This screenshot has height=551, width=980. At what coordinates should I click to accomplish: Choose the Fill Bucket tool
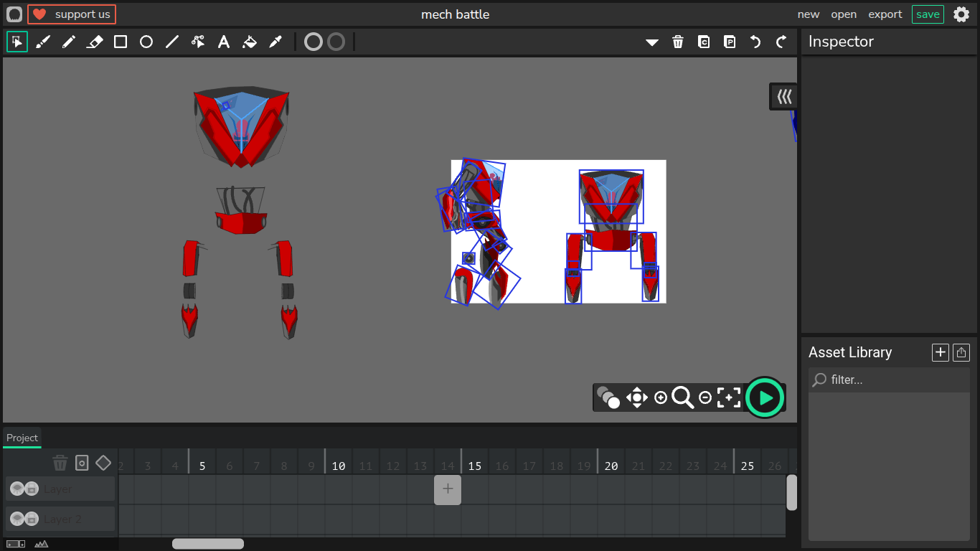250,42
